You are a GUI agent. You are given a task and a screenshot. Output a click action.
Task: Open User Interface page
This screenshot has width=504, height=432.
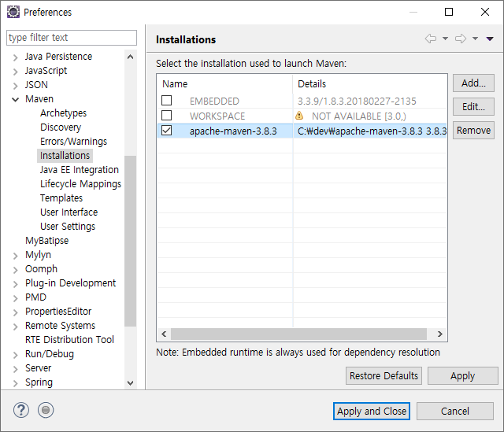(x=69, y=212)
